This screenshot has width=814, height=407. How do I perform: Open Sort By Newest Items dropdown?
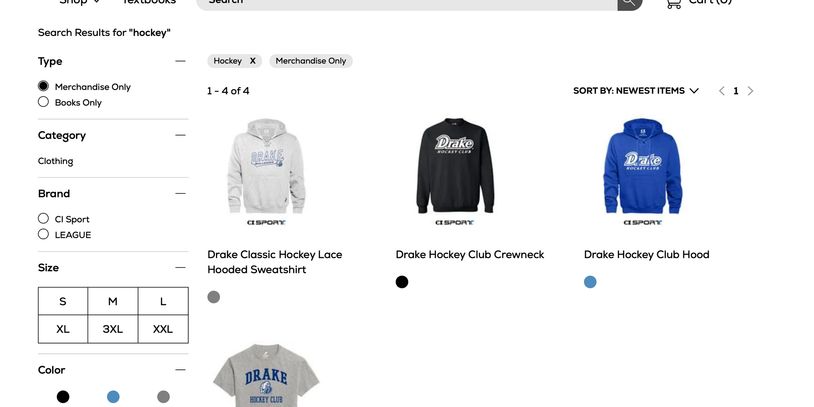635,91
